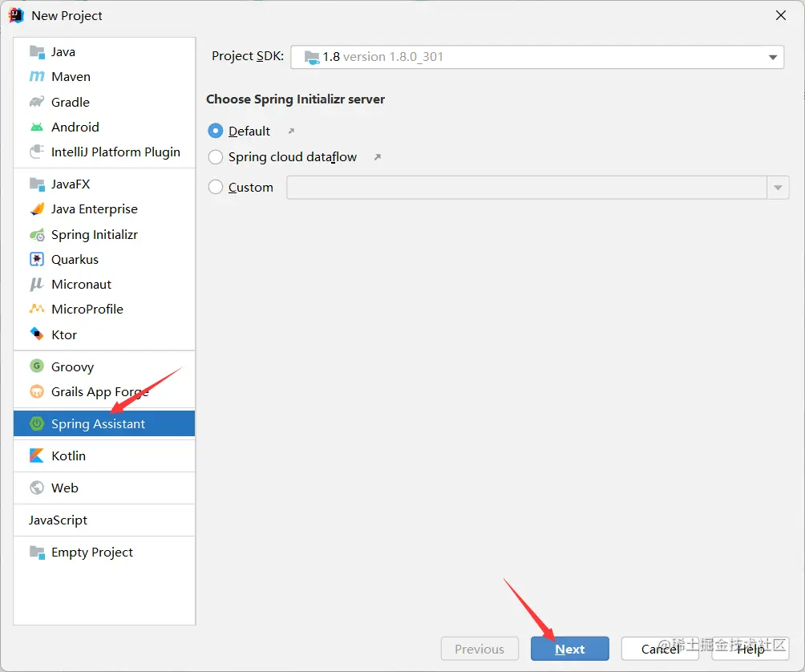Select the Spring cloud dataflow radio button
805x672 pixels.
point(216,157)
